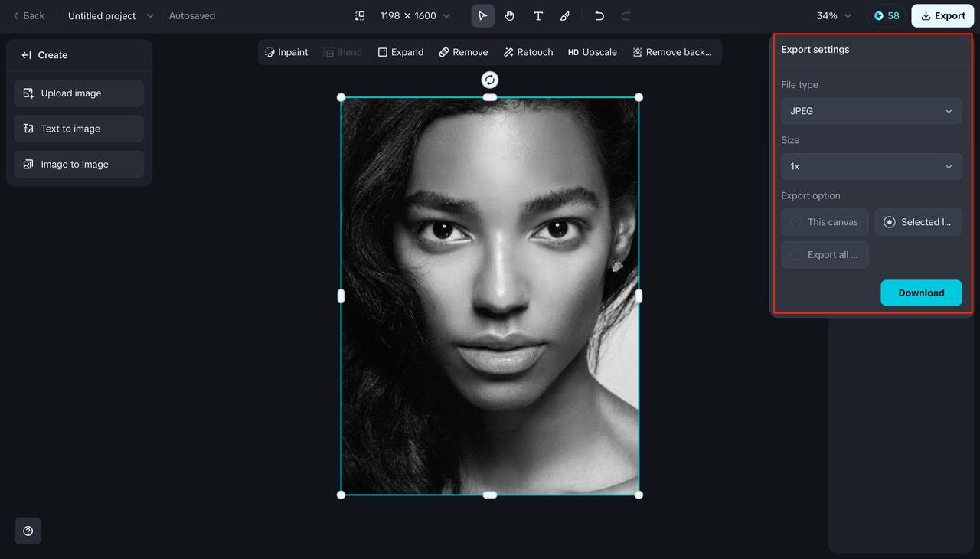Image resolution: width=980 pixels, height=559 pixels.
Task: Open the Size dropdown set to 1x
Action: click(871, 166)
